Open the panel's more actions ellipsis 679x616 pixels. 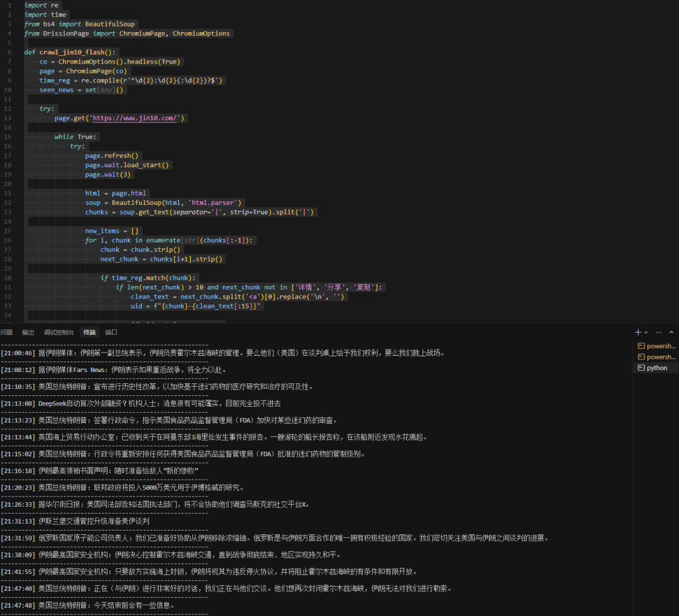659,333
